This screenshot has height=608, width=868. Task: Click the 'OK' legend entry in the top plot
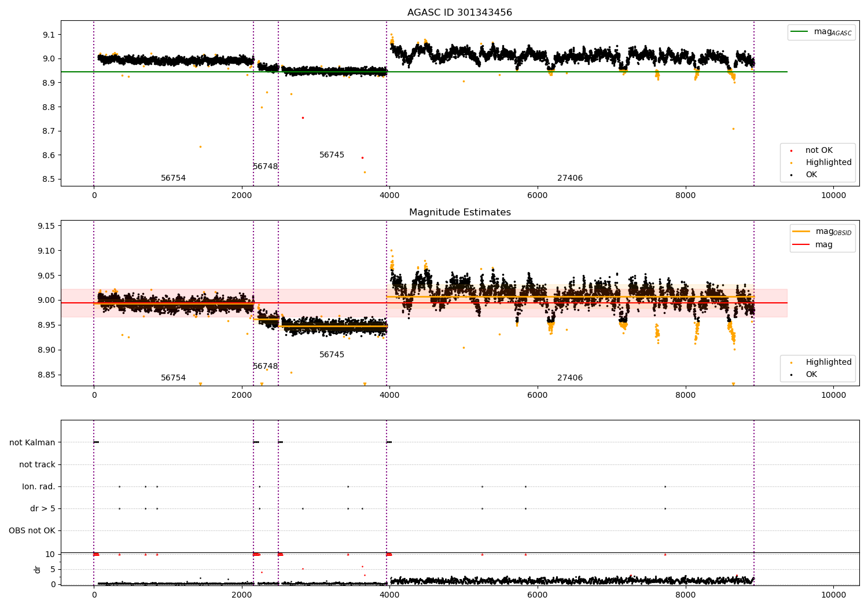811,175
